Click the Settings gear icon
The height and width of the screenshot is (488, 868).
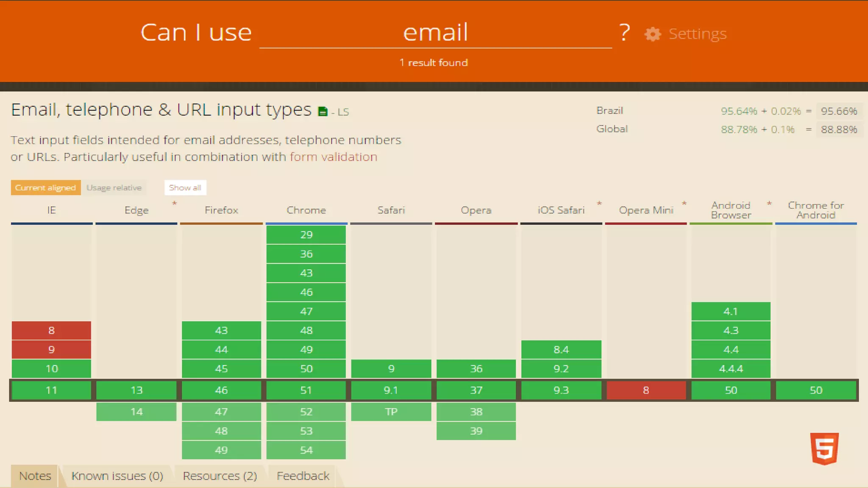pyautogui.click(x=653, y=34)
